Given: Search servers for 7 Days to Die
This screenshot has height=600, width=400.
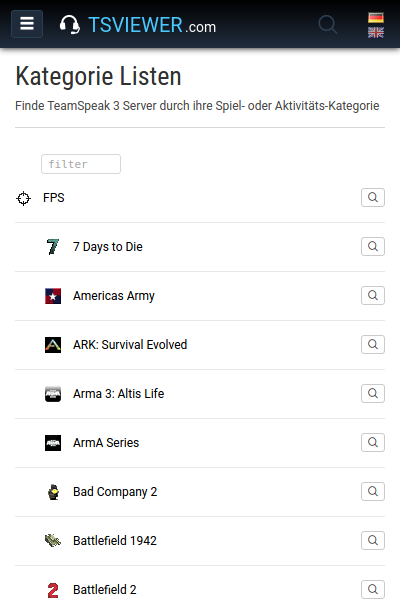Looking at the screenshot, I should point(373,246).
